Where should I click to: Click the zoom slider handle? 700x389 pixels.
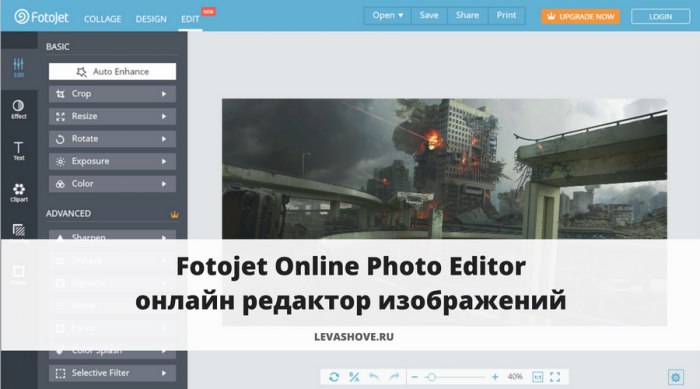(431, 377)
